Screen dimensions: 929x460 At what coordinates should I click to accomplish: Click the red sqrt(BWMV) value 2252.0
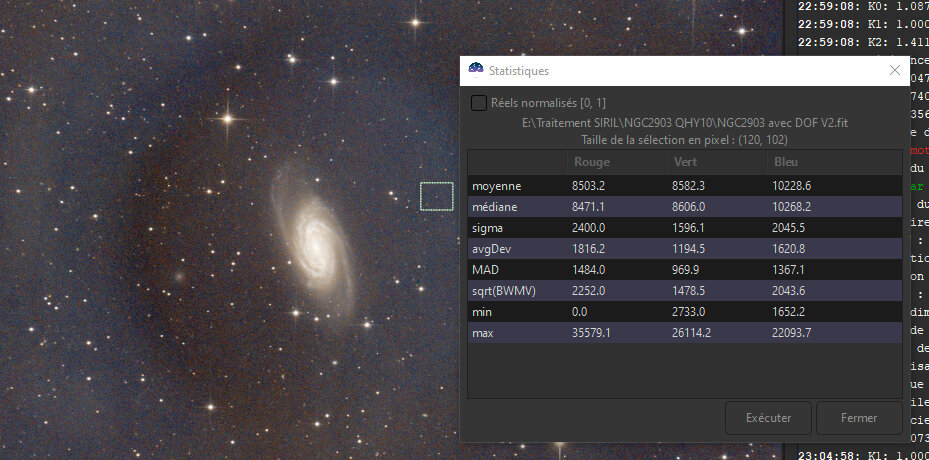coord(588,291)
